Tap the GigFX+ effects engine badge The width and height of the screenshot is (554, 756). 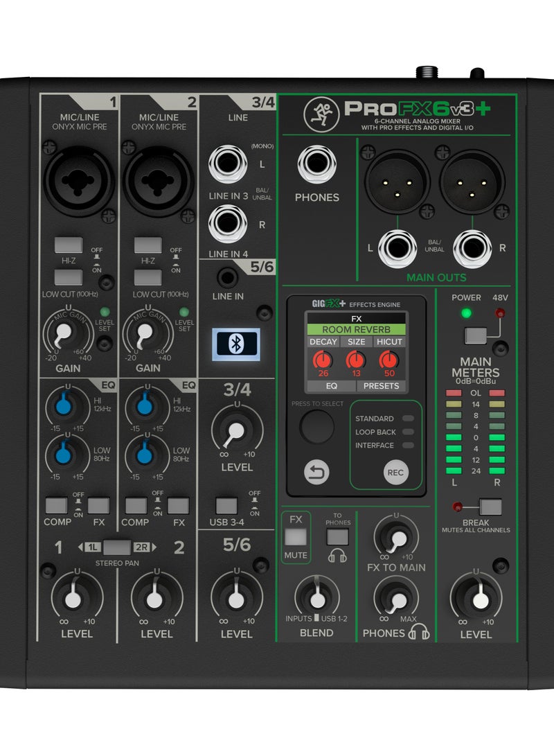(x=330, y=304)
